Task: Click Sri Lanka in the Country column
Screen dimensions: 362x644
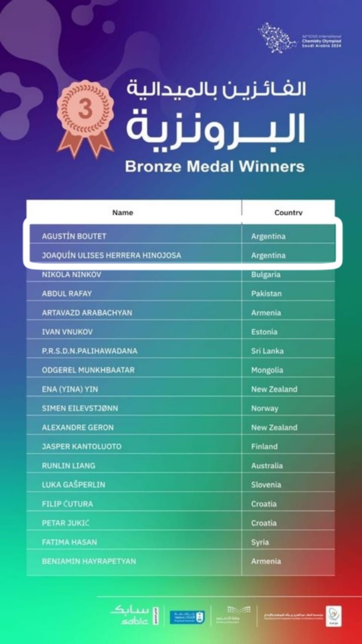Action: click(267, 351)
